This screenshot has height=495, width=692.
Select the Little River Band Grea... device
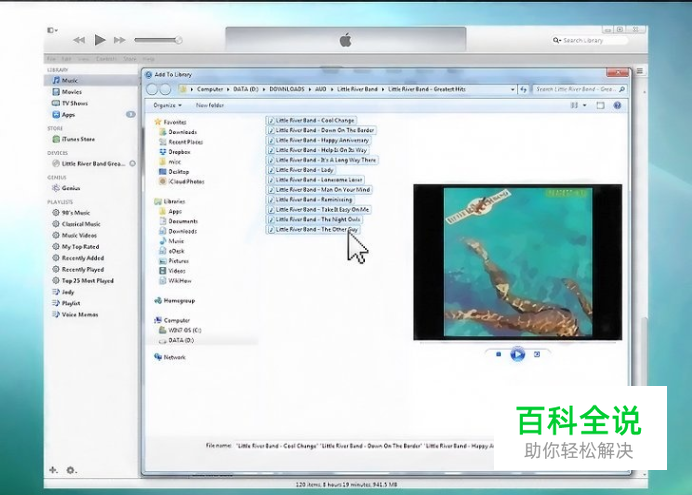(93, 164)
